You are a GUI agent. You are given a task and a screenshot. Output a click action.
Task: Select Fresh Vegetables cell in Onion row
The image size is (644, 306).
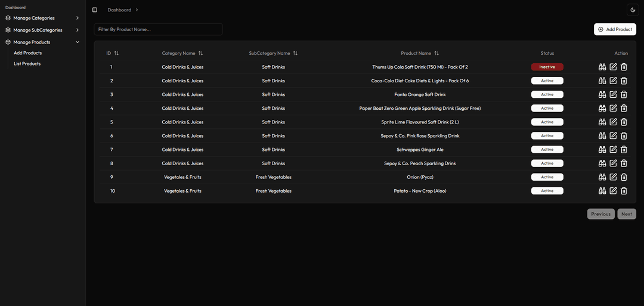tap(273, 177)
